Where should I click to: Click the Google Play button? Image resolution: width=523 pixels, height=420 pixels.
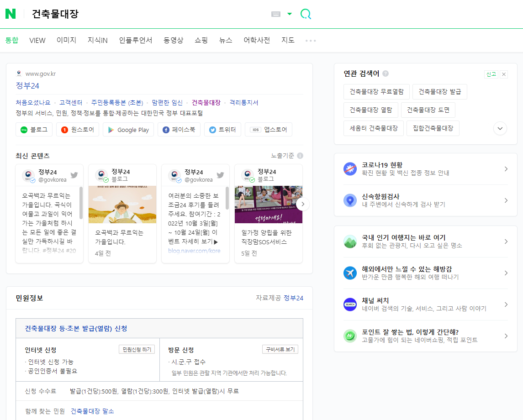(128, 130)
